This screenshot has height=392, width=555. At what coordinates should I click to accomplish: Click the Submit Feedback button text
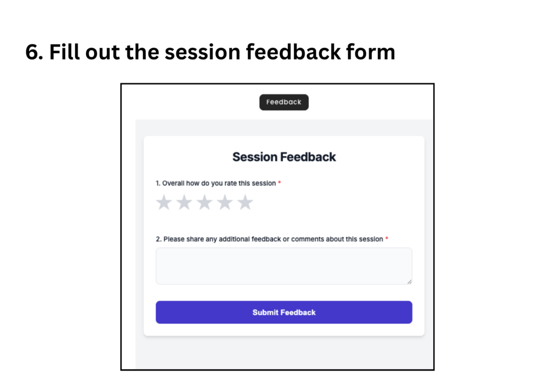click(284, 312)
